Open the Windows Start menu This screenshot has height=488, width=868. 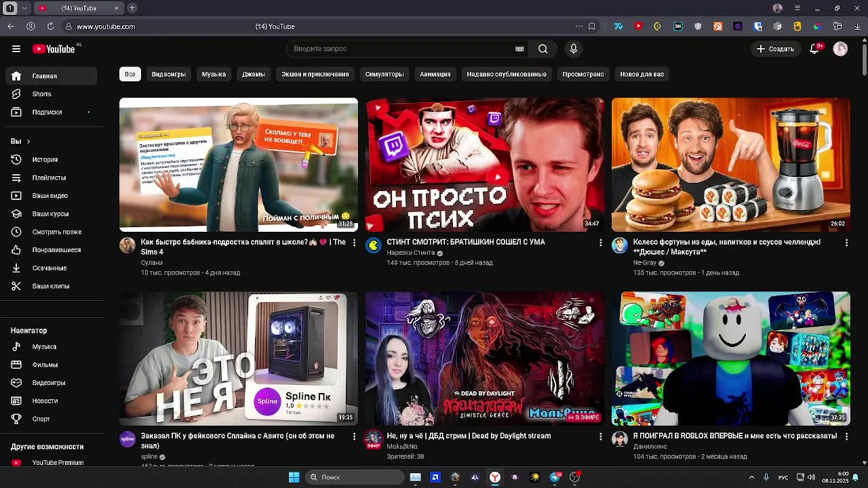[294, 477]
